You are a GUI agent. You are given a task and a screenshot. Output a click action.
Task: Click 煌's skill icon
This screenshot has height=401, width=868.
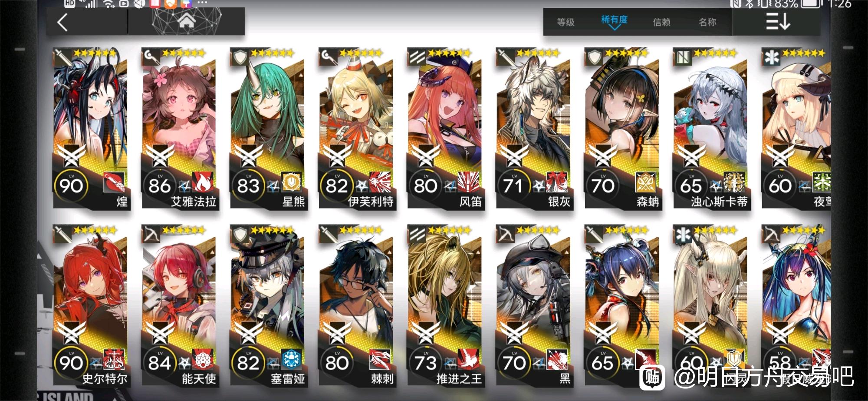click(115, 182)
